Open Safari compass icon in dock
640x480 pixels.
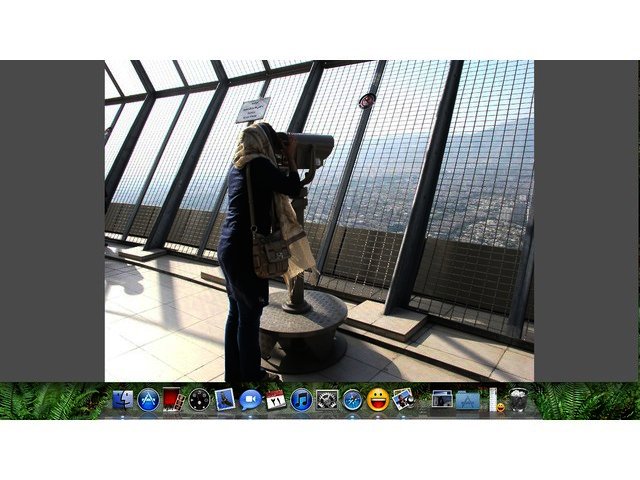[352, 401]
